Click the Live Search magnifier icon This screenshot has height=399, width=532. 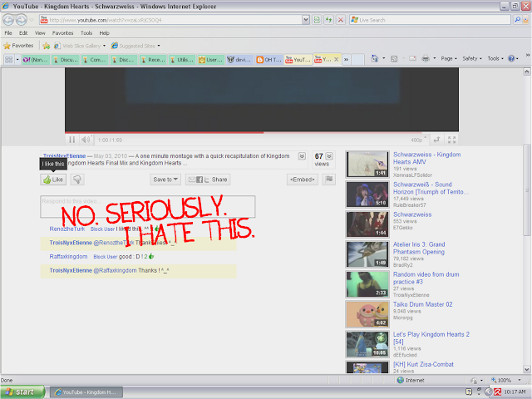tap(517, 20)
